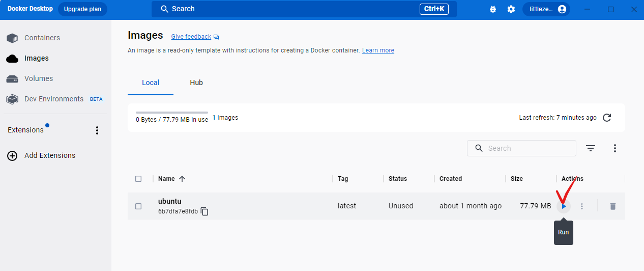
Task: Click the Unused status cell
Action: point(401,206)
